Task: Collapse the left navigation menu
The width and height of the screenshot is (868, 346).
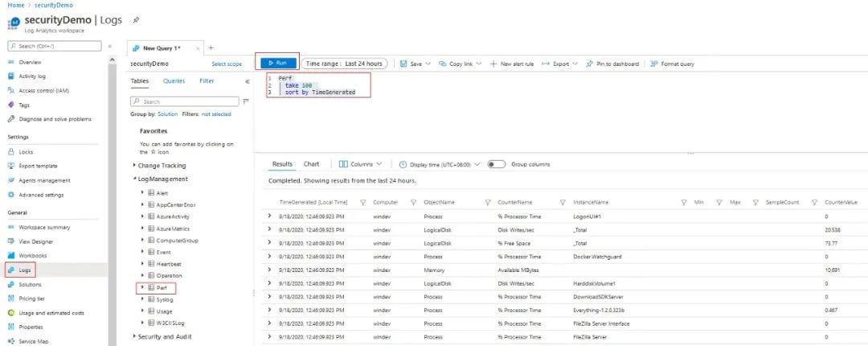Action: (109, 47)
